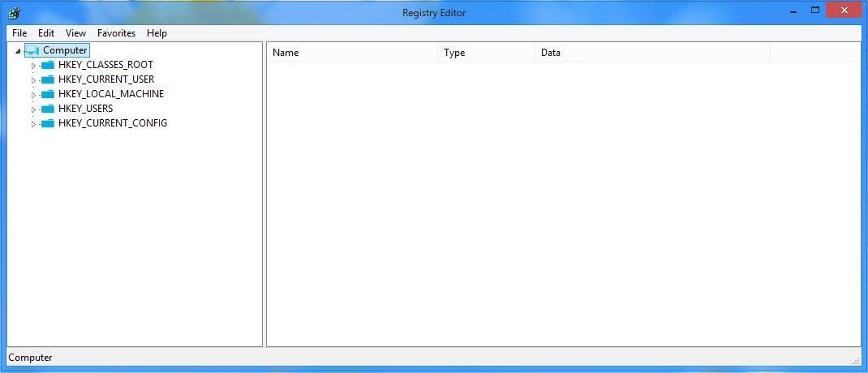Click the Computer path in status bar
Viewport: 868px width, 373px height.
point(31,358)
